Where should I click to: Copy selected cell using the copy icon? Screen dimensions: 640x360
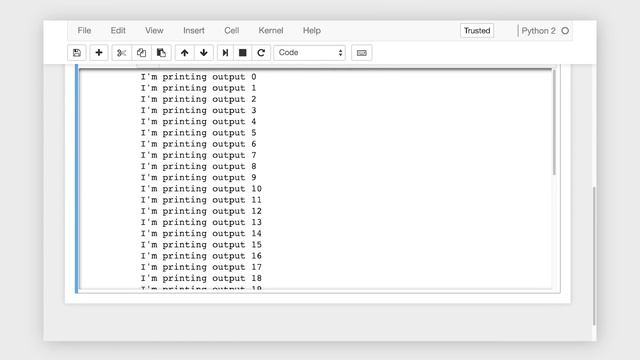pos(141,53)
